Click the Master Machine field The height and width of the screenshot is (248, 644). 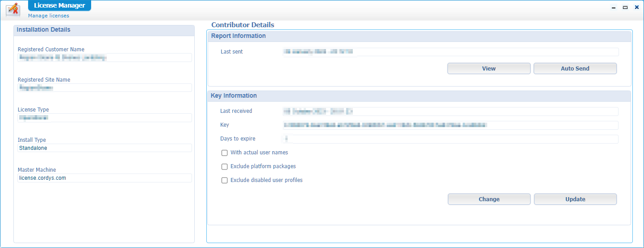click(x=105, y=178)
